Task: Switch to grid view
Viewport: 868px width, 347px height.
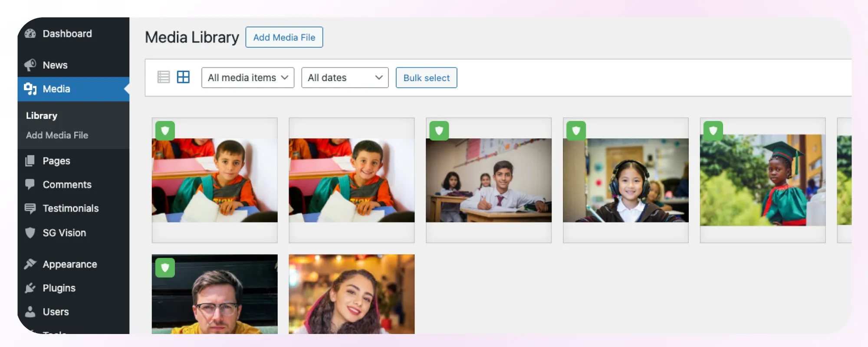Action: click(183, 77)
